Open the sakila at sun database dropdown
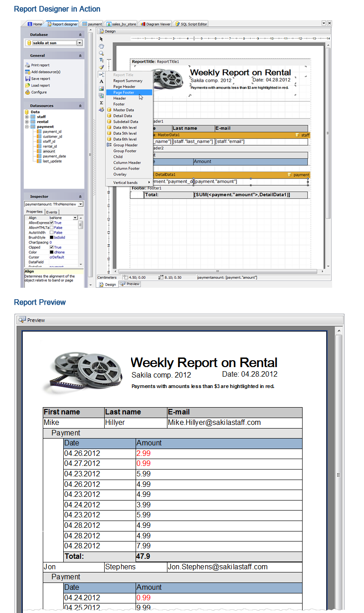Screen dimensions: 364x613 pyautogui.click(x=79, y=42)
